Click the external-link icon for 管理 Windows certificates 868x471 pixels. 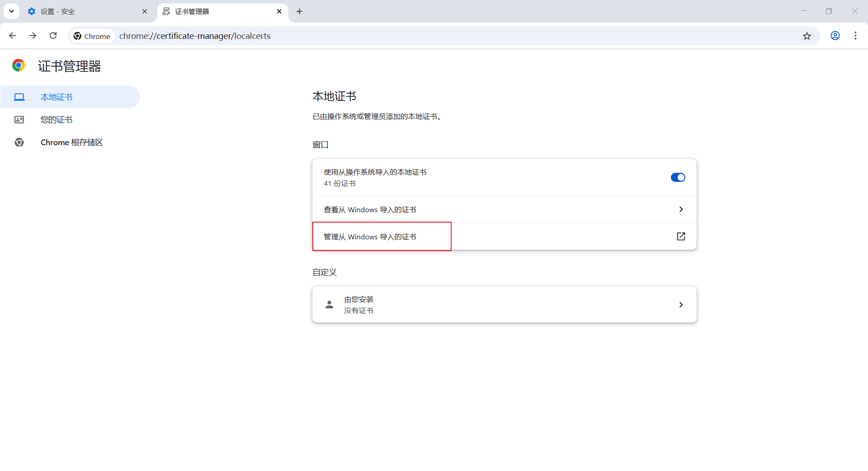pyautogui.click(x=681, y=236)
